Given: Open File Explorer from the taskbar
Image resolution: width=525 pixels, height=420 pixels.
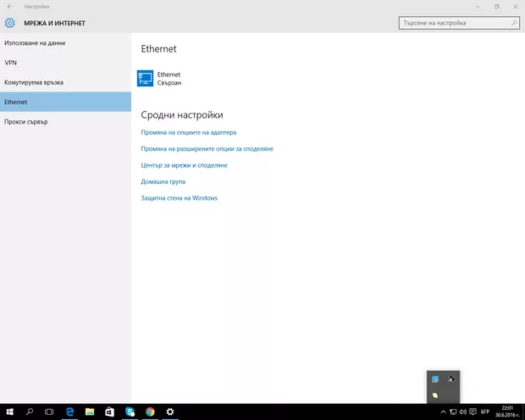Looking at the screenshot, I should click(x=90, y=412).
